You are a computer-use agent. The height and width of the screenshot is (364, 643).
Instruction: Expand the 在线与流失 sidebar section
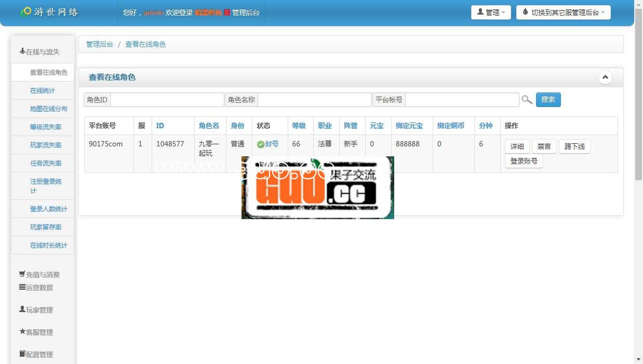(39, 51)
